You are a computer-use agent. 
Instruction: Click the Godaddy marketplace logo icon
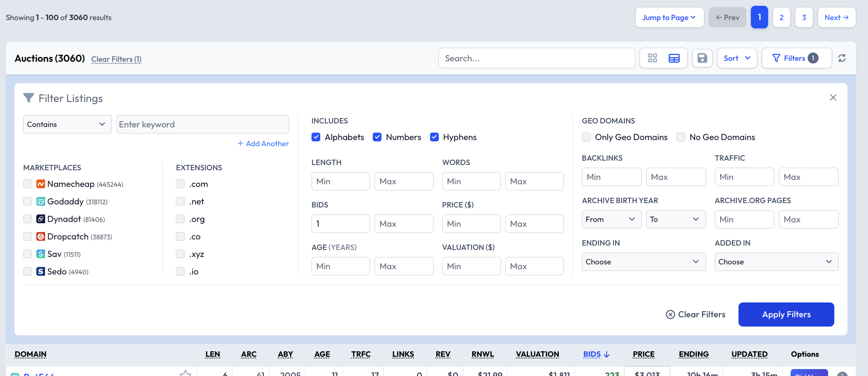pos(41,201)
